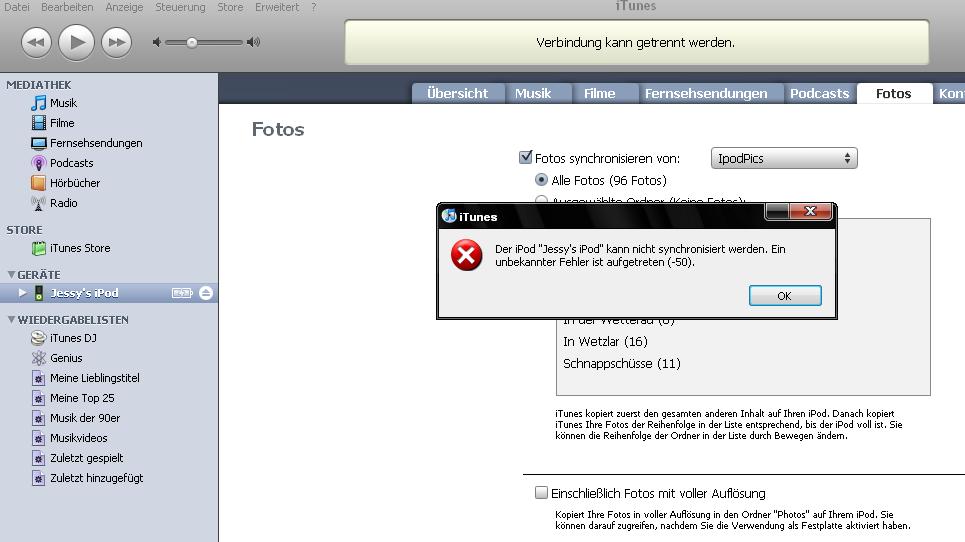Select Schnappschüsse (11) folder entry
Viewport: 965px width, 542px height.
(x=622, y=364)
